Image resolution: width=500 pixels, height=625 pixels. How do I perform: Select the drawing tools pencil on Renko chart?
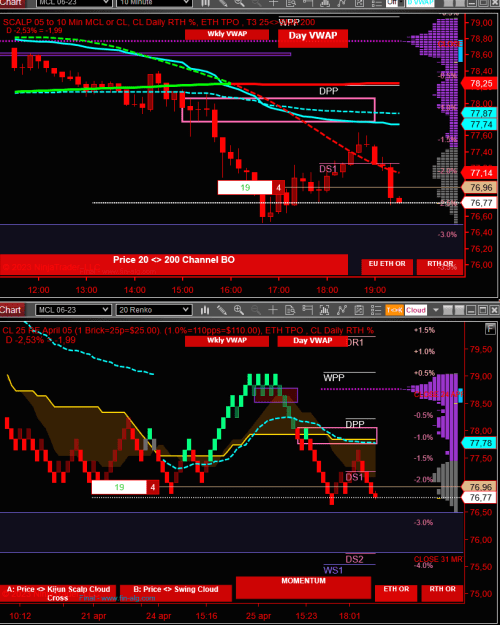(222, 310)
